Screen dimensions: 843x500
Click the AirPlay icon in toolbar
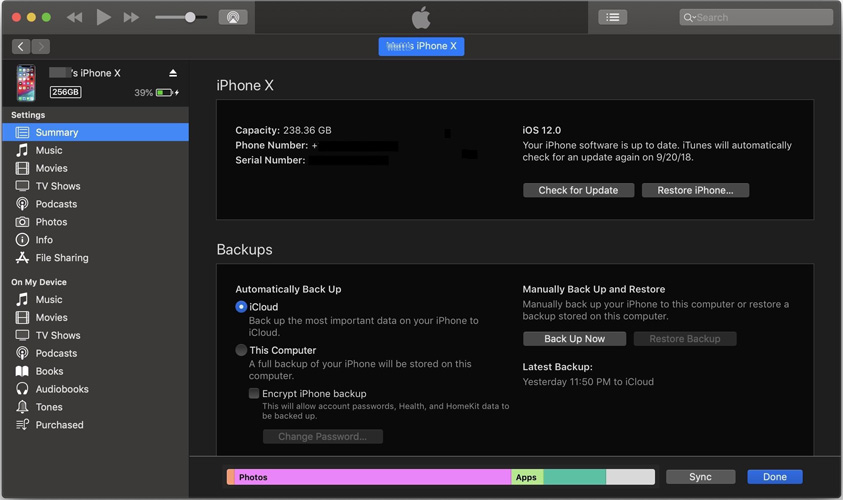click(x=232, y=17)
